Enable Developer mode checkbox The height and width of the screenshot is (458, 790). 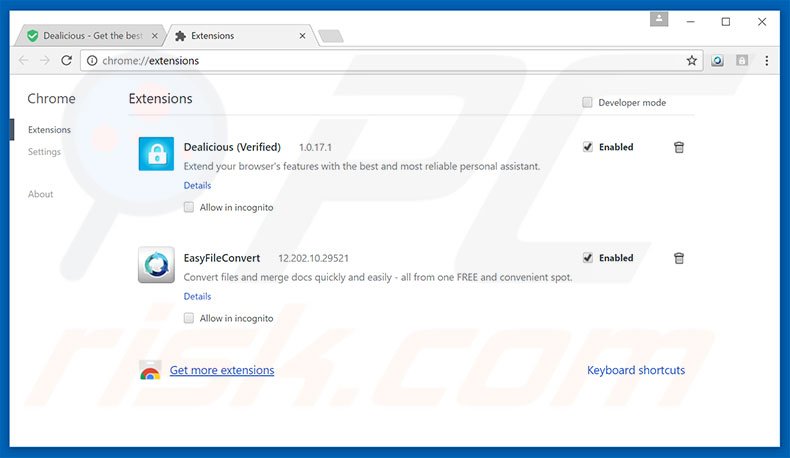[587, 102]
